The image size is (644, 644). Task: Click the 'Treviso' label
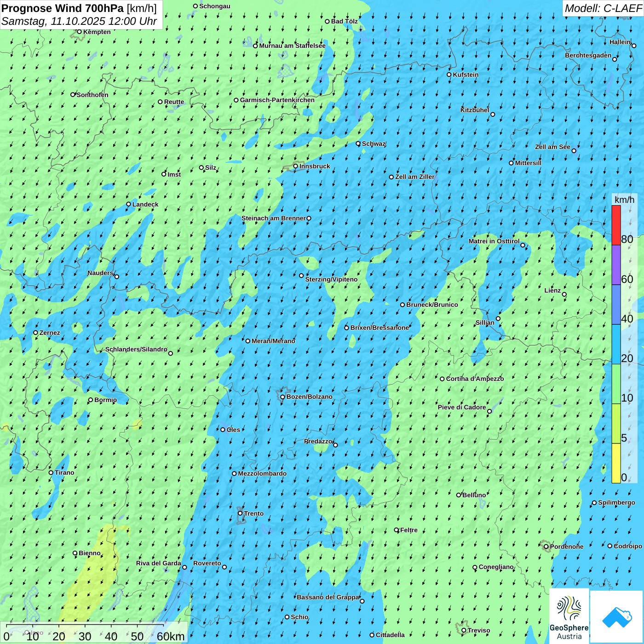(479, 630)
